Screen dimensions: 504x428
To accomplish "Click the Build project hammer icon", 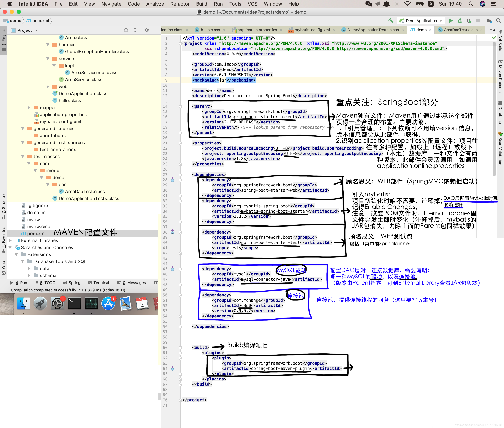I will point(391,21).
